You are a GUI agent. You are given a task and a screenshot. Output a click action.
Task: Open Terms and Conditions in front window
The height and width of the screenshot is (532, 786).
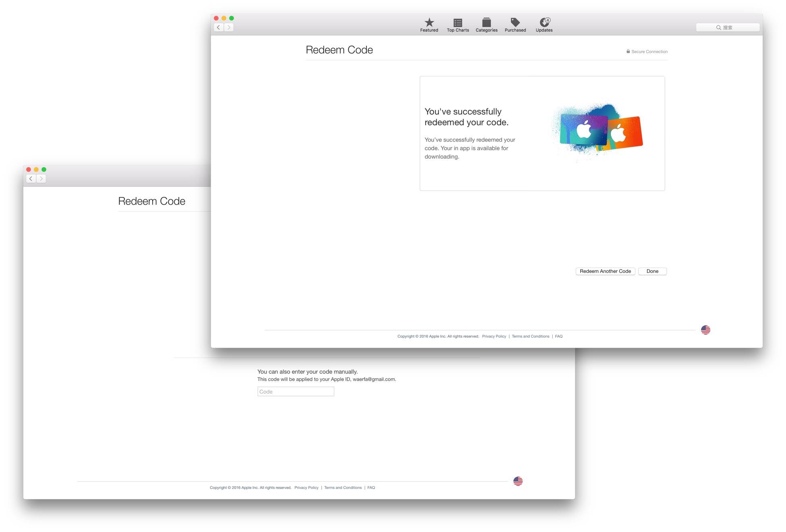[530, 336]
